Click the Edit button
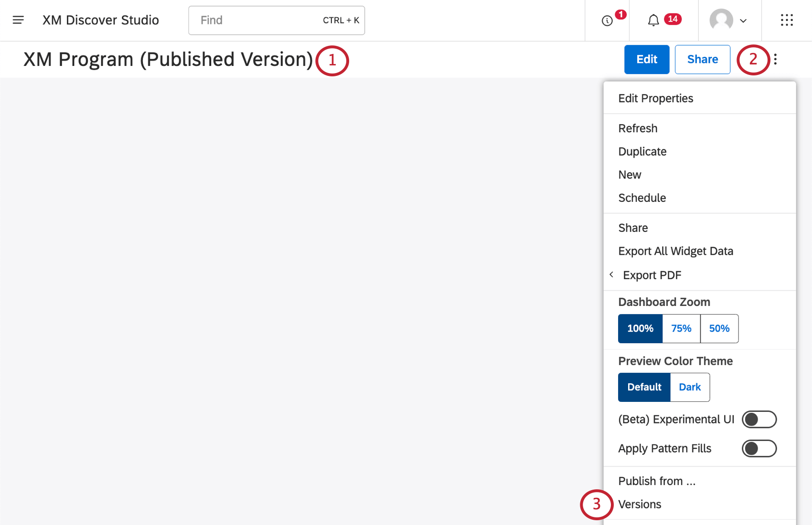Screen dimensions: 812x525 (647, 59)
